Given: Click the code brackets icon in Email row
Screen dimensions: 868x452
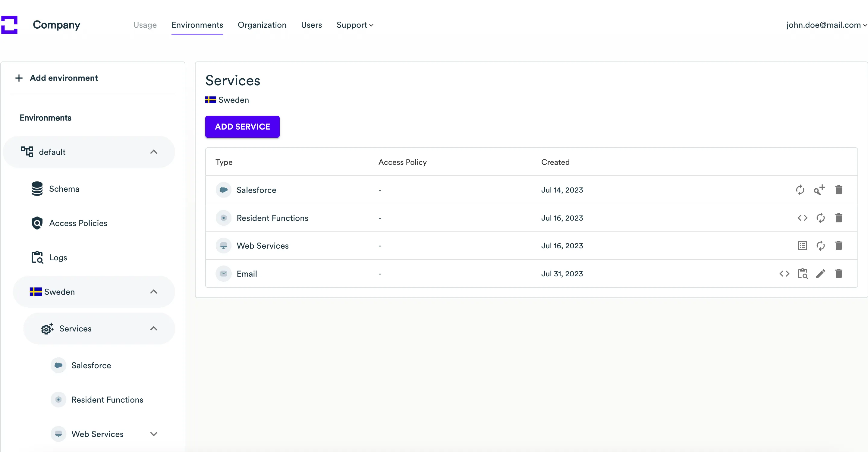Looking at the screenshot, I should tap(784, 274).
